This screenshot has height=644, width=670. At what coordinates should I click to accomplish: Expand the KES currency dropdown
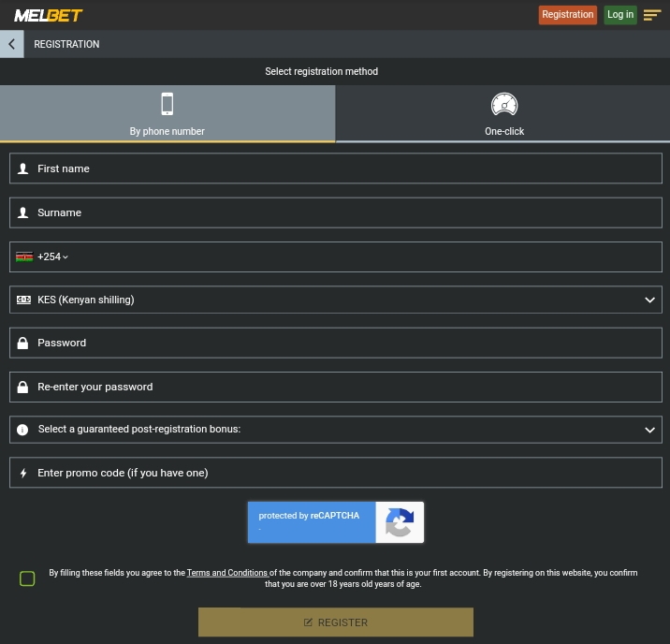[336, 300]
